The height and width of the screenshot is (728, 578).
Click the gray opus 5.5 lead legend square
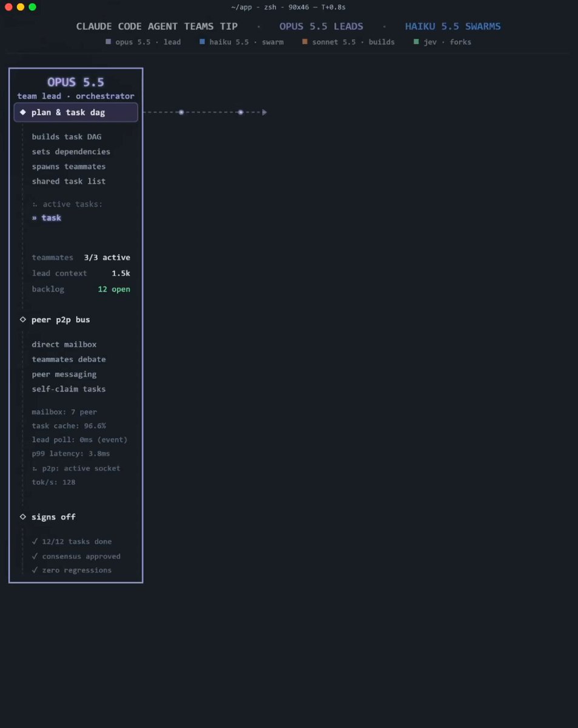[x=109, y=42]
